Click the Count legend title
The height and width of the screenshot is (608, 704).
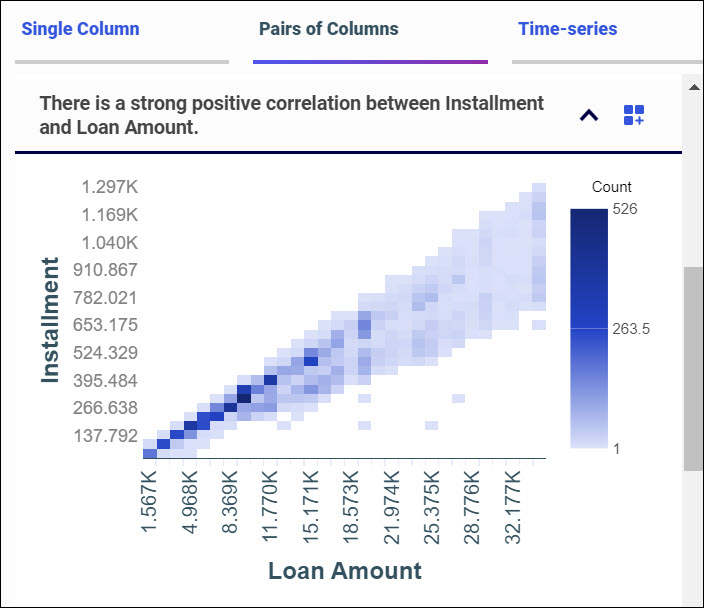click(612, 187)
